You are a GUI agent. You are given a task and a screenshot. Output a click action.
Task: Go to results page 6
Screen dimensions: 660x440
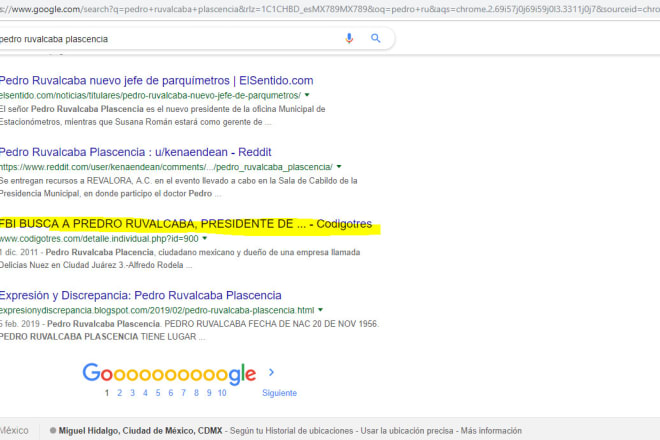pos(170,393)
